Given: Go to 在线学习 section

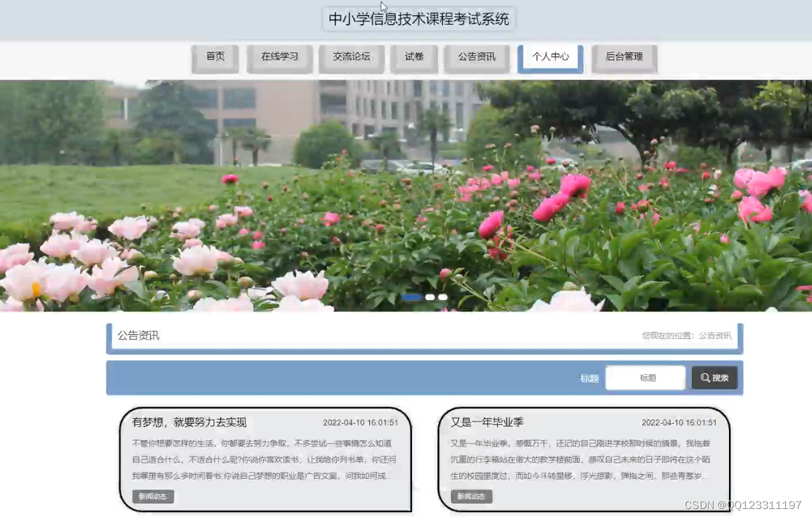Looking at the screenshot, I should pos(279,58).
